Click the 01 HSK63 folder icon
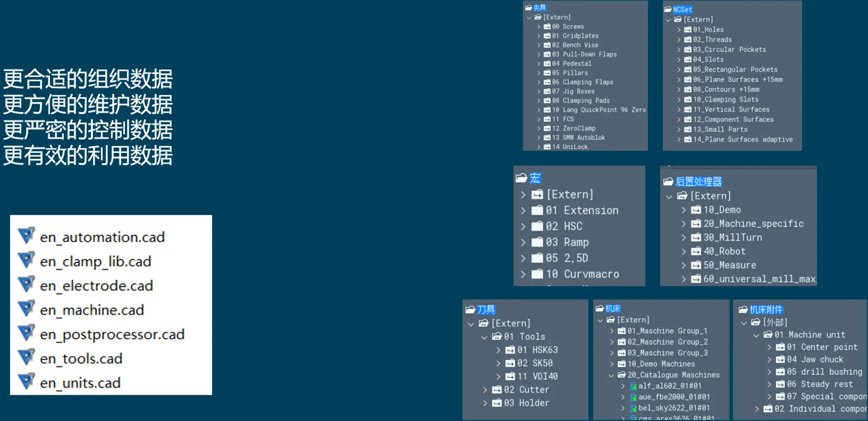Viewport: 868px width, 421px height. [x=510, y=350]
